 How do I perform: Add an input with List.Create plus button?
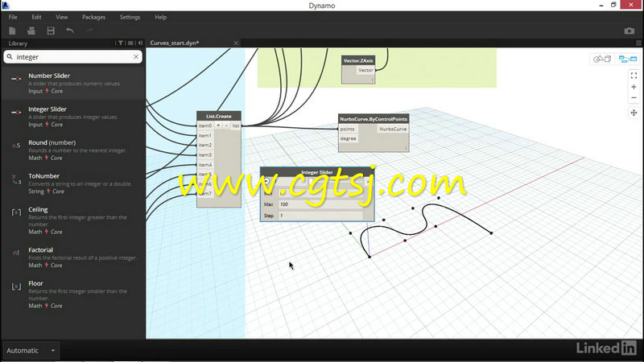pyautogui.click(x=218, y=125)
